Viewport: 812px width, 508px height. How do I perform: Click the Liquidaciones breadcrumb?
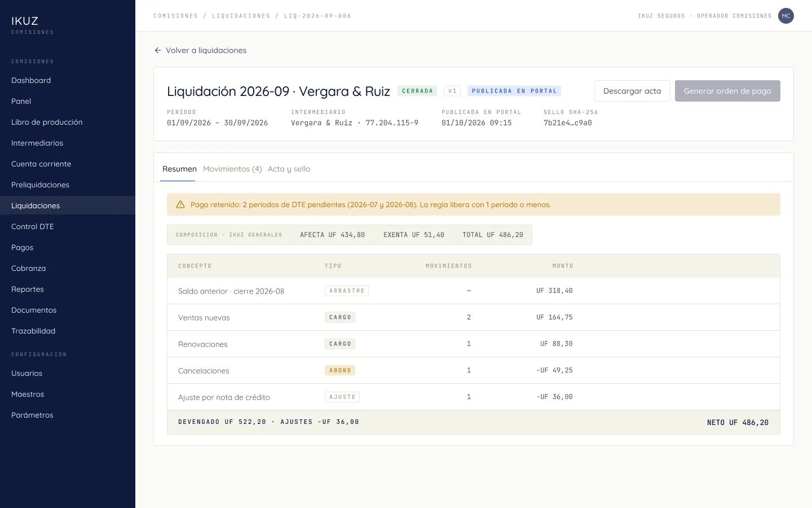pos(241,16)
